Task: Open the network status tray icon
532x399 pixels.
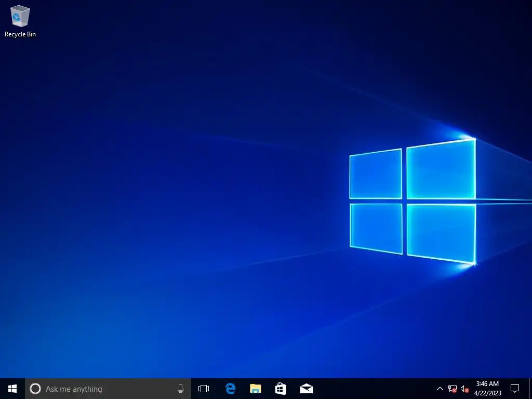Action: coord(453,389)
